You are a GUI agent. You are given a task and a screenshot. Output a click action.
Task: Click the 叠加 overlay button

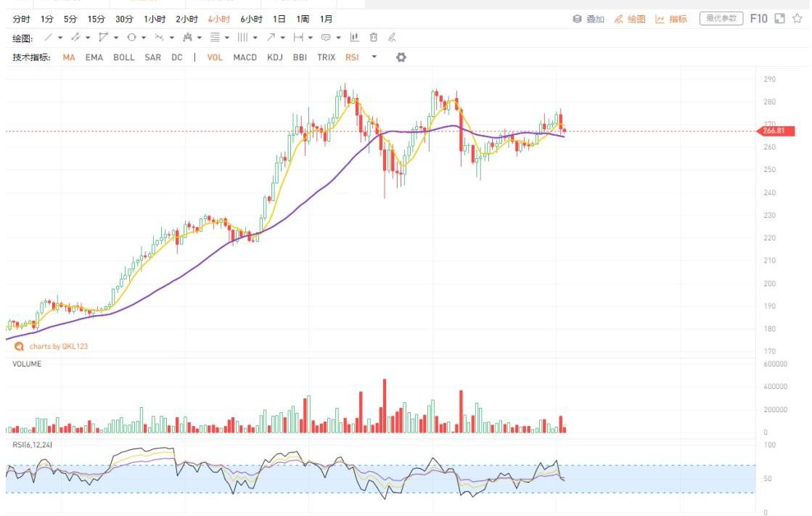tap(589, 19)
